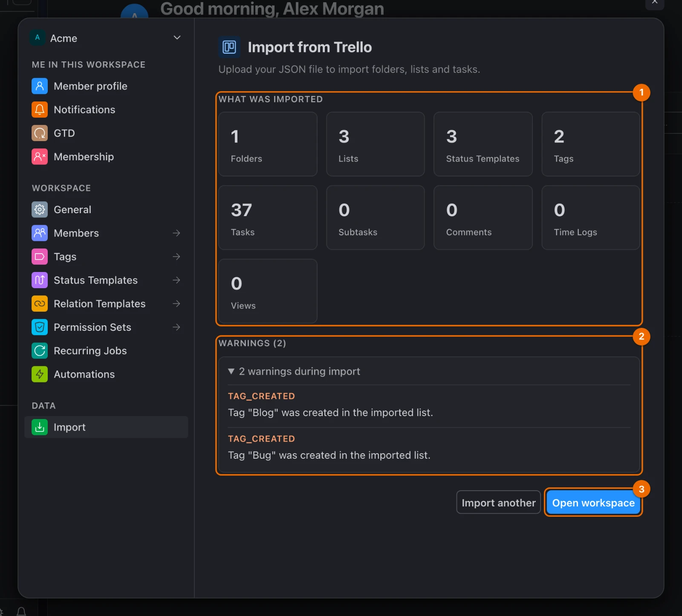Screen dimensions: 682x616
Task: Click the green Automations lightning icon
Action: [x=40, y=374]
